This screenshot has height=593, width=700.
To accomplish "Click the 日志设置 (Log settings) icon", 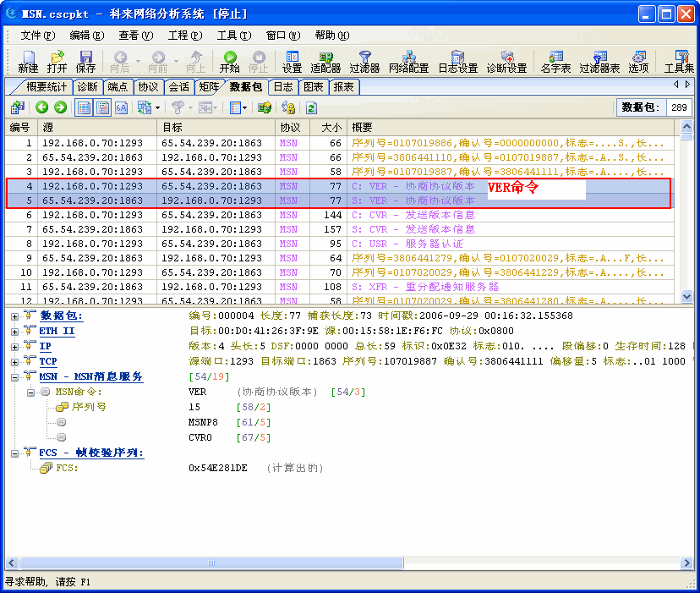I will 459,62.
